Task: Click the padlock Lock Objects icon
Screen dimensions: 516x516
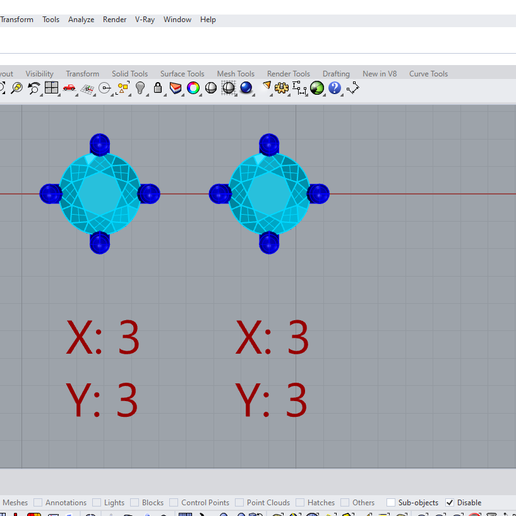Action: tap(158, 88)
